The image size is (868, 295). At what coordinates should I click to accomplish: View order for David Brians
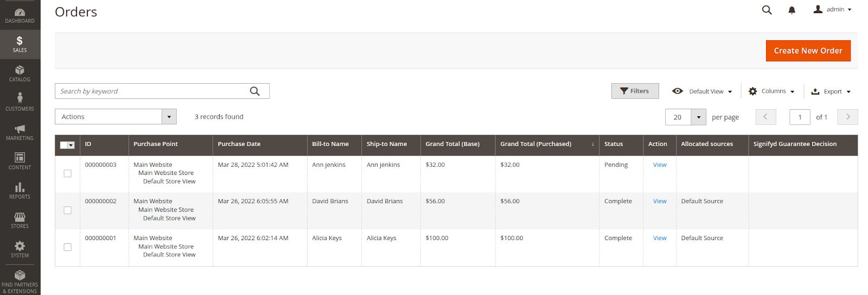(x=660, y=201)
